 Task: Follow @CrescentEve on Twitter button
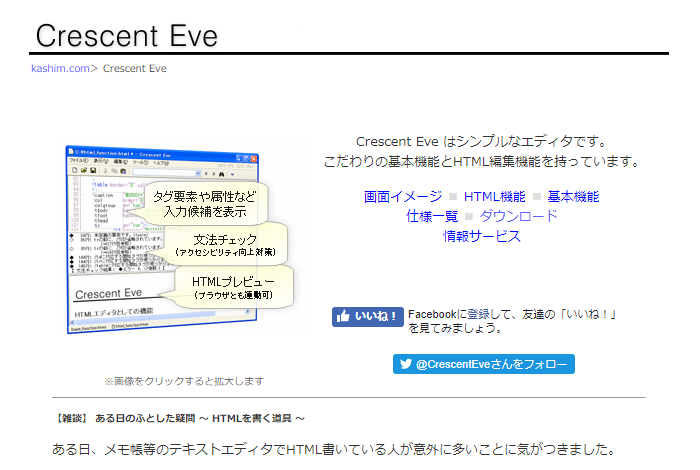(483, 364)
